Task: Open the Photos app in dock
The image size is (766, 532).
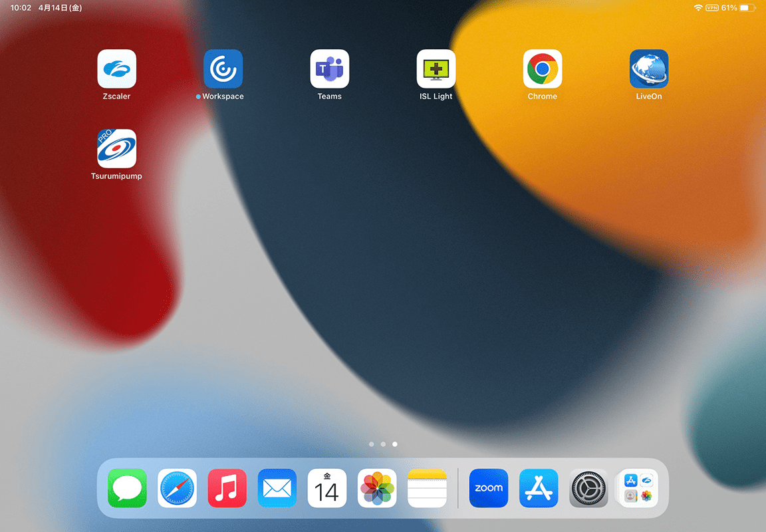Action: [x=376, y=488]
